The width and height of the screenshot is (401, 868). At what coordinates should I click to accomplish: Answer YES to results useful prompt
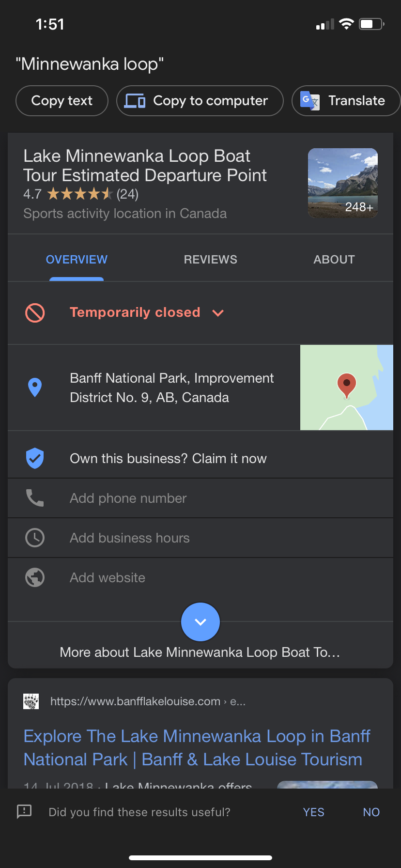tap(314, 812)
